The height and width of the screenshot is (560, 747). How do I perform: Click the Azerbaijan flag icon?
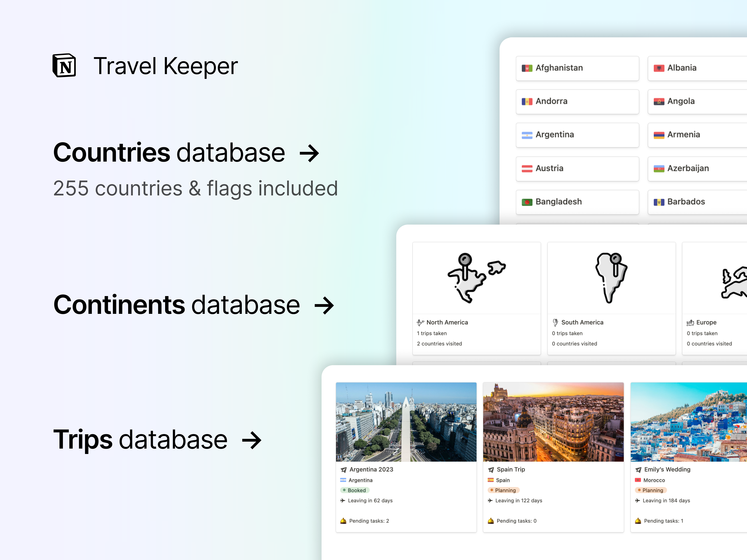click(659, 168)
